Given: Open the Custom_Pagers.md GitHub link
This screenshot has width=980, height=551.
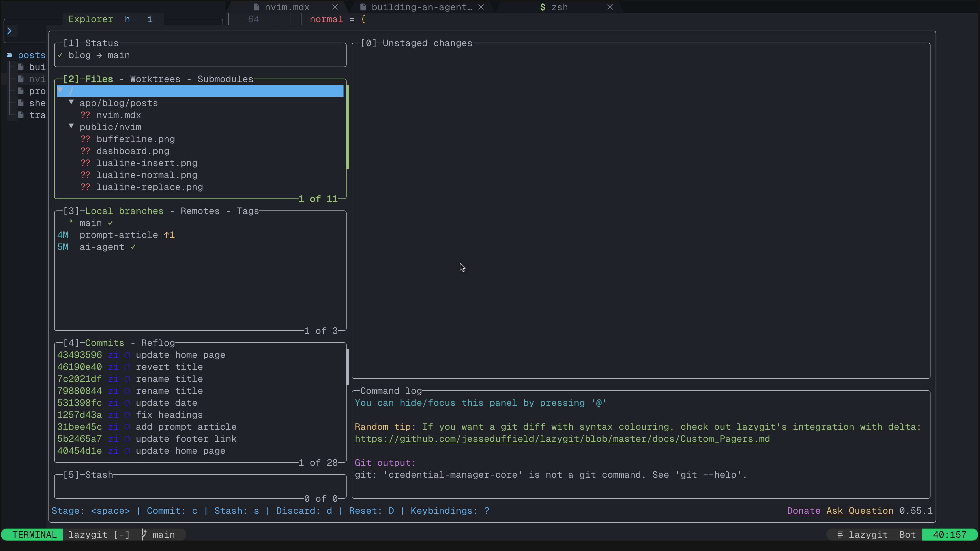Looking at the screenshot, I should [562, 439].
